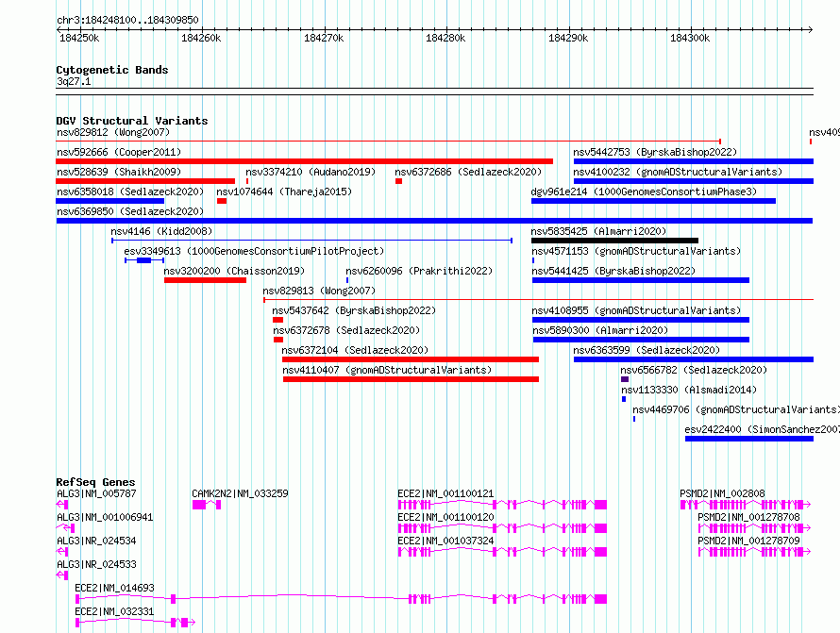Image resolution: width=840 pixels, height=633 pixels.
Task: Click ECE2|NM_014693 gene label
Action: pyautogui.click(x=114, y=588)
